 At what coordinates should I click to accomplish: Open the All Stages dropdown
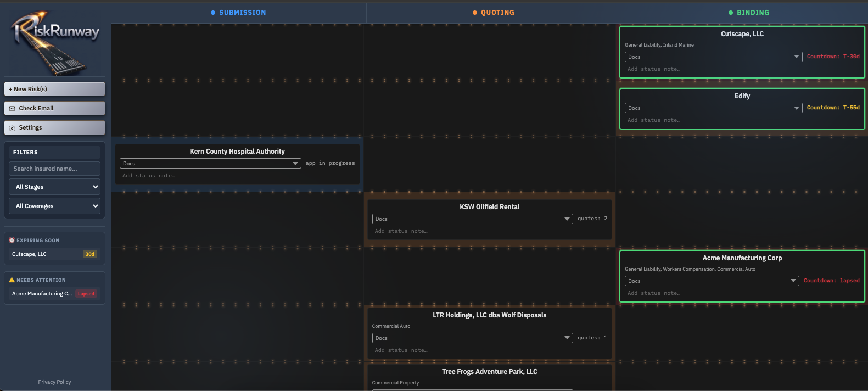[54, 187]
